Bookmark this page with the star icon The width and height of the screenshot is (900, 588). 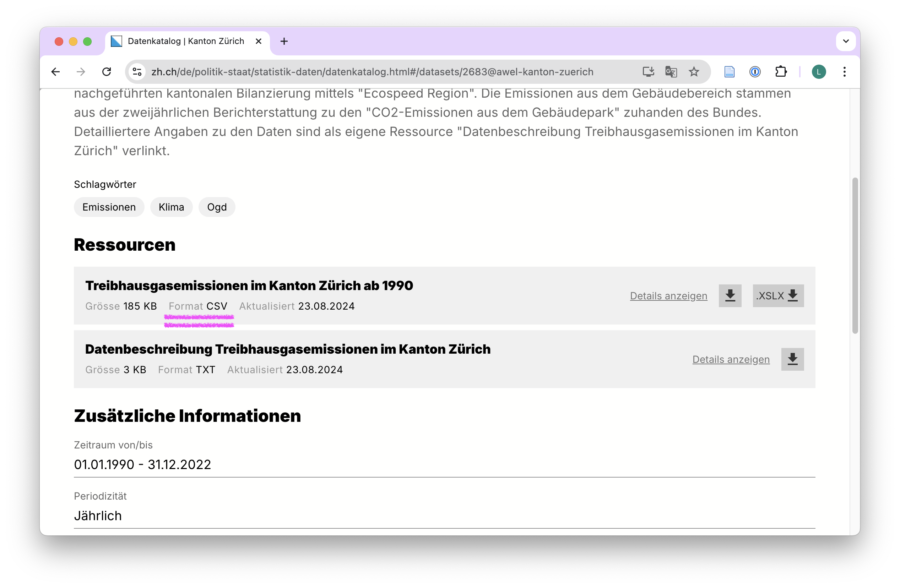pyautogui.click(x=694, y=72)
